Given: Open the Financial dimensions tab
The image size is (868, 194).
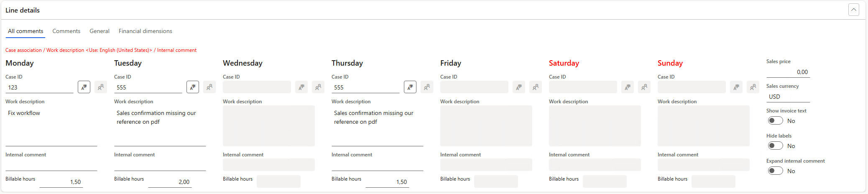Looking at the screenshot, I should click(x=145, y=31).
